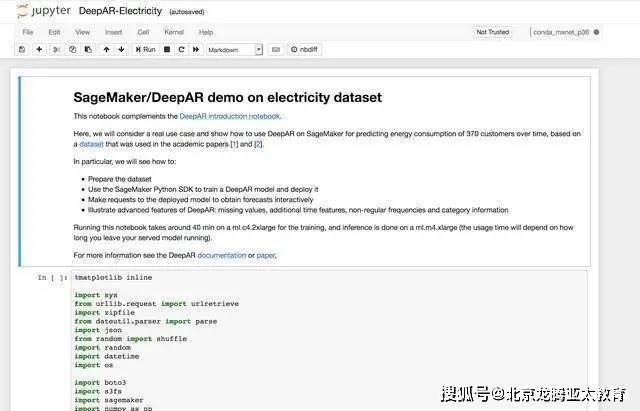This screenshot has height=411, width=640.
Task: Click the 'Make requests to the deployed model' bullet
Action: coord(200,200)
